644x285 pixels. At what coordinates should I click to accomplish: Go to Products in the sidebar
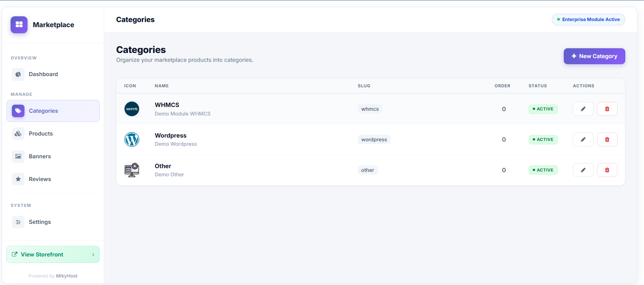(53, 133)
